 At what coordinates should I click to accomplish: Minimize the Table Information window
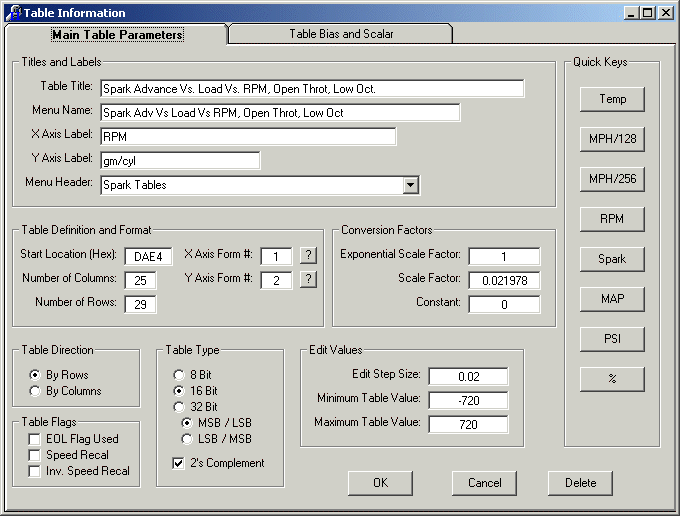point(631,13)
